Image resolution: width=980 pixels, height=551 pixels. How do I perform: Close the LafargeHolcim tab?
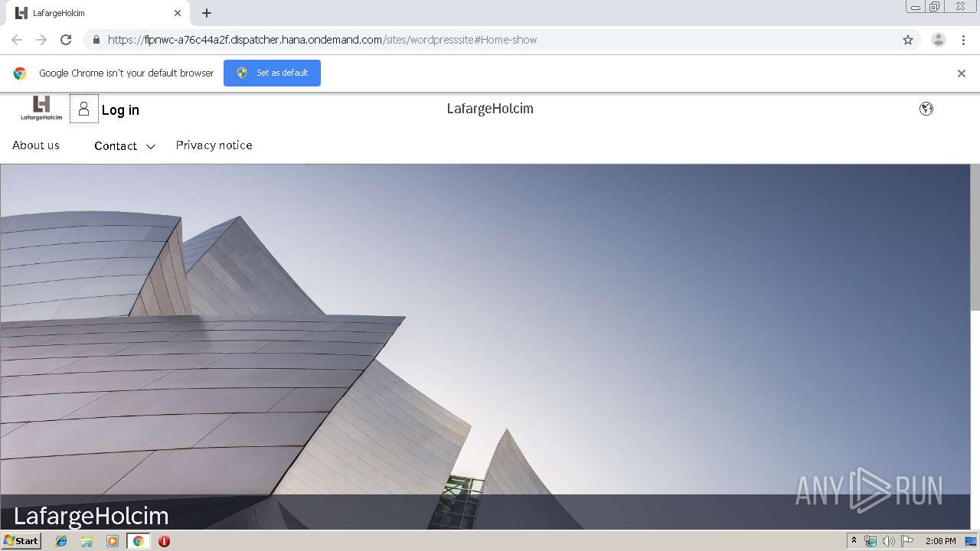178,13
